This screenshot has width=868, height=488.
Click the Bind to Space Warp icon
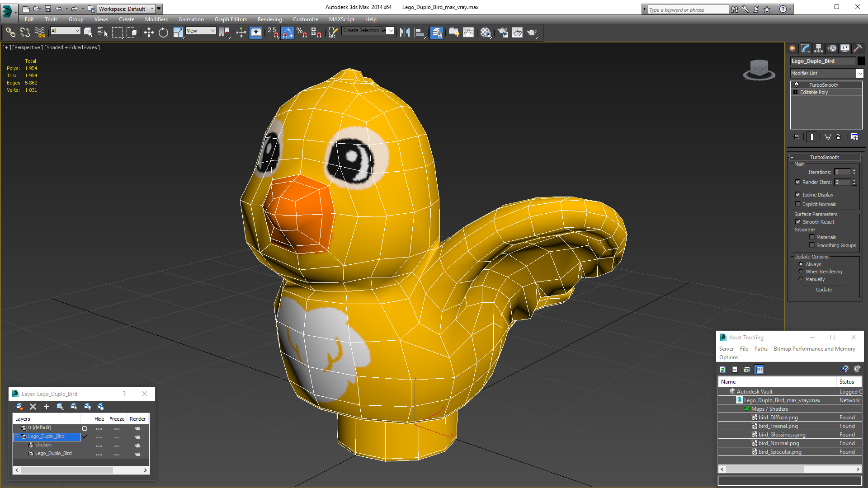click(40, 32)
